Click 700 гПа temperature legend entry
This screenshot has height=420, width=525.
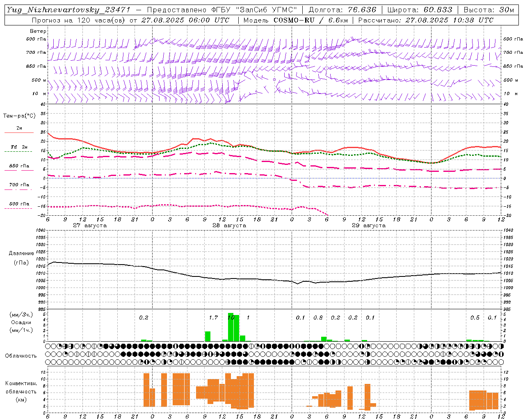(x=19, y=185)
